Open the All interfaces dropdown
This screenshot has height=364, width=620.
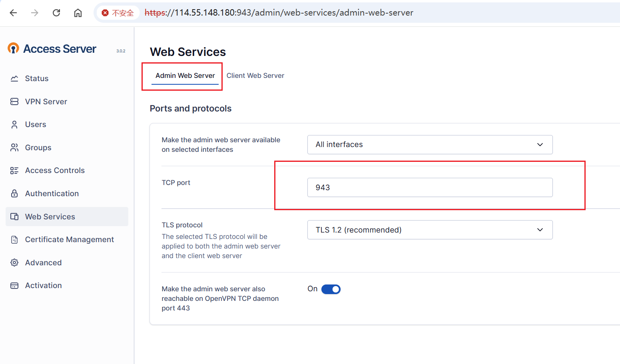tap(430, 145)
